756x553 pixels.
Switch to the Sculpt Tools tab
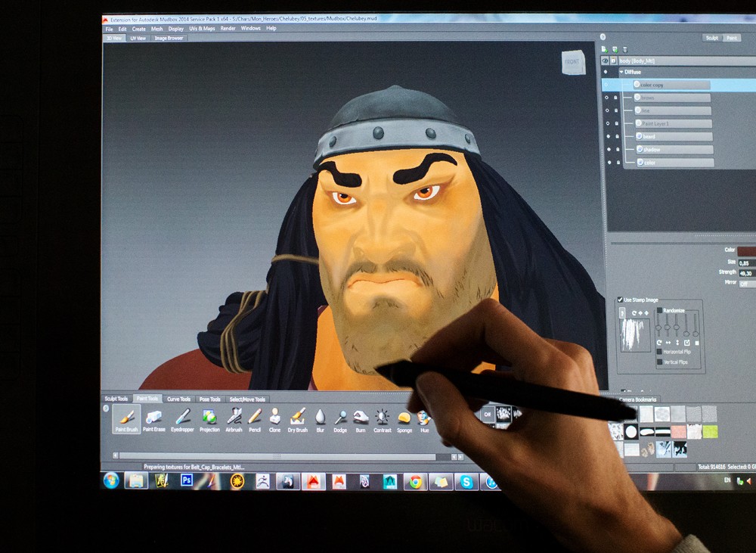click(x=116, y=399)
